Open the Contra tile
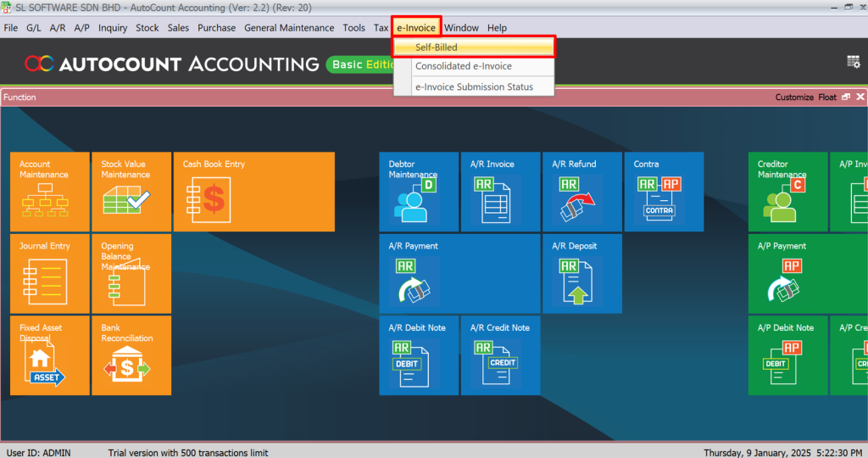The image size is (868, 458). click(x=665, y=192)
